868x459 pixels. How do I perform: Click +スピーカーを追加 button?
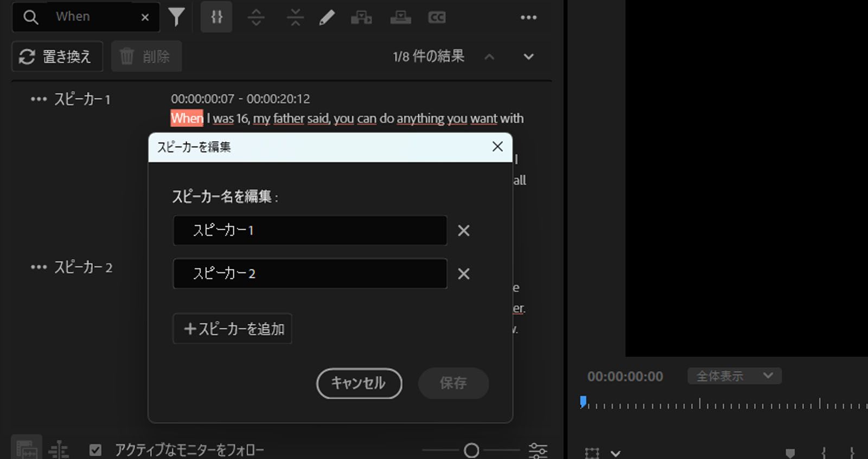click(x=232, y=328)
